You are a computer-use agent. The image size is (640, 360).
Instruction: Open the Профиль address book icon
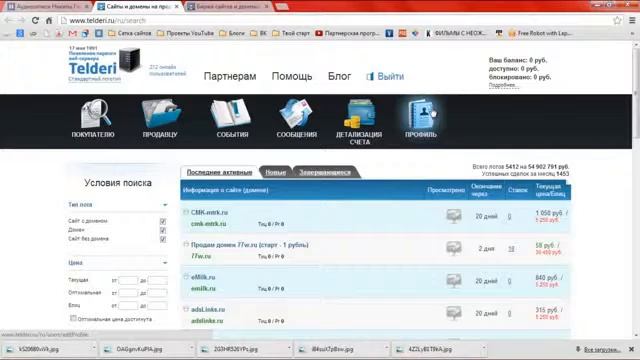coord(422,113)
